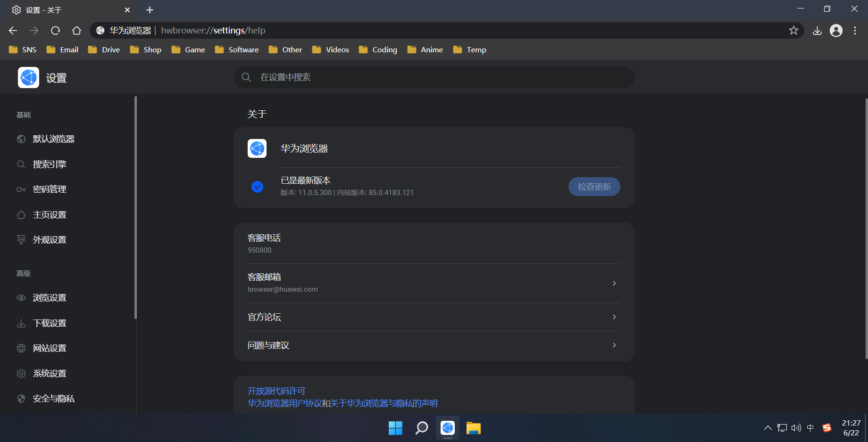This screenshot has height=442, width=868.
Task: Open the 华为浏览器用户协议 link
Action: [284, 403]
